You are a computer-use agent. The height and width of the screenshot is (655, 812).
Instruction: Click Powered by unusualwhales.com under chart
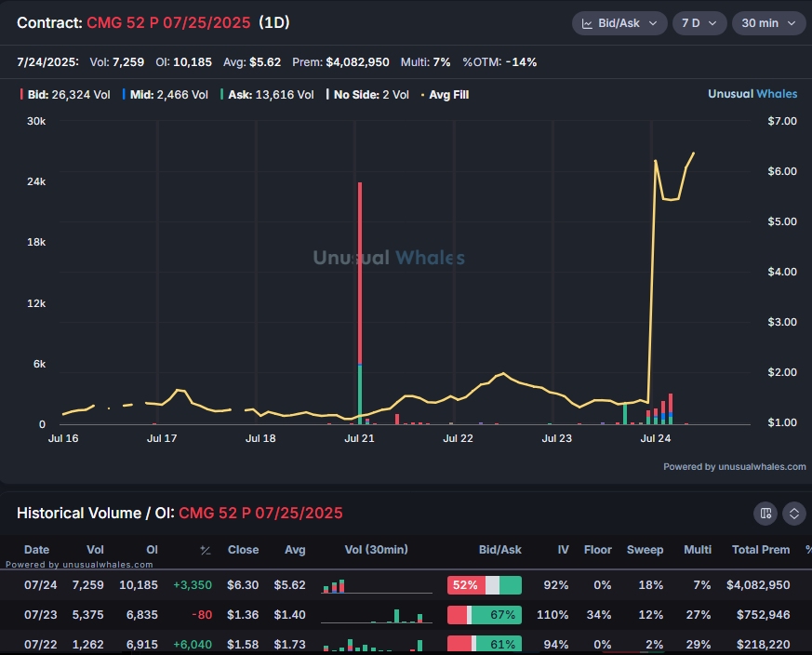click(734, 467)
